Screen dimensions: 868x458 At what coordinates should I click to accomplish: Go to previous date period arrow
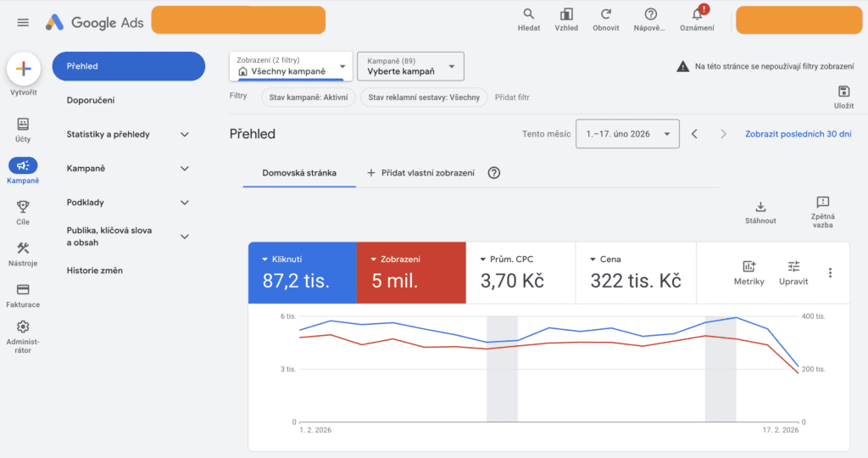coord(694,134)
